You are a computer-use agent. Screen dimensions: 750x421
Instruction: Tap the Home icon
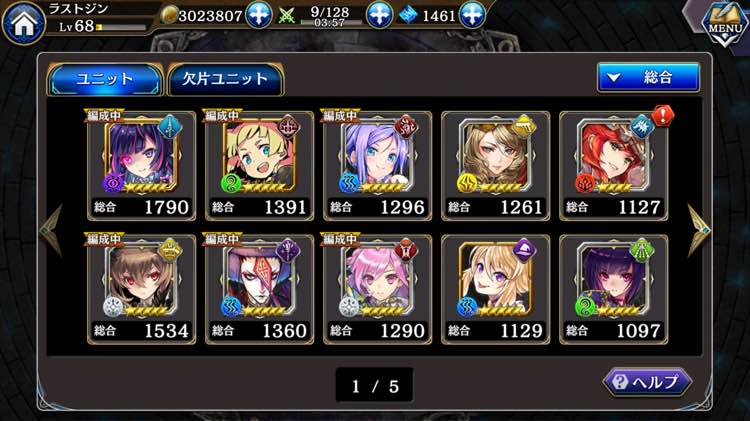pyautogui.click(x=23, y=23)
